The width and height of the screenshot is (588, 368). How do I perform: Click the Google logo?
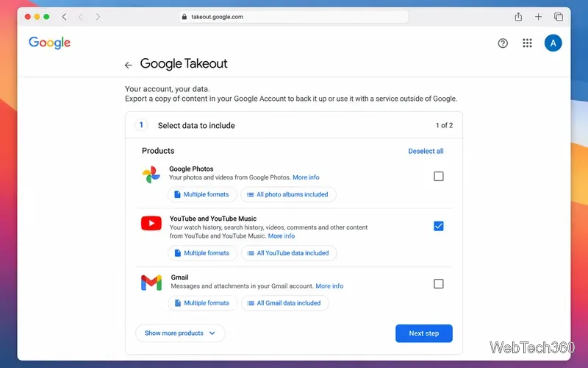click(49, 43)
